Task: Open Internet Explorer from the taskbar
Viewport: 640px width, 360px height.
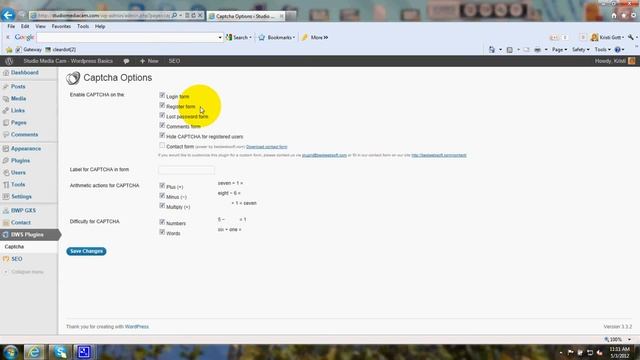Action: click(34, 352)
